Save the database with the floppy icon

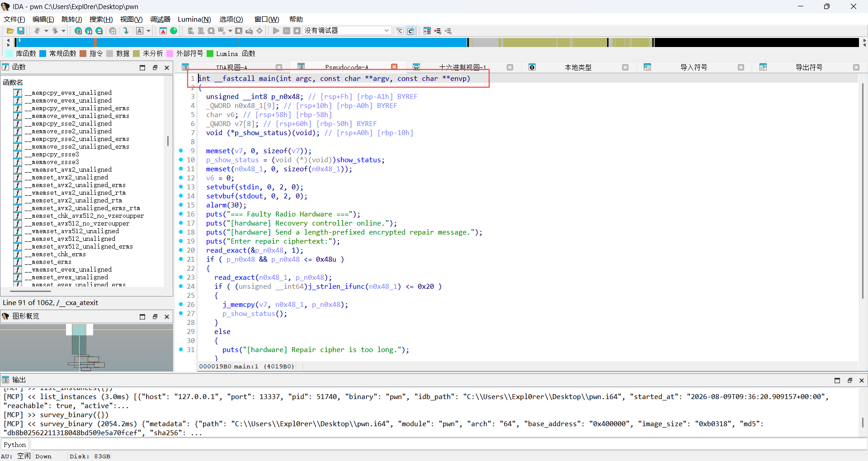pos(21,31)
